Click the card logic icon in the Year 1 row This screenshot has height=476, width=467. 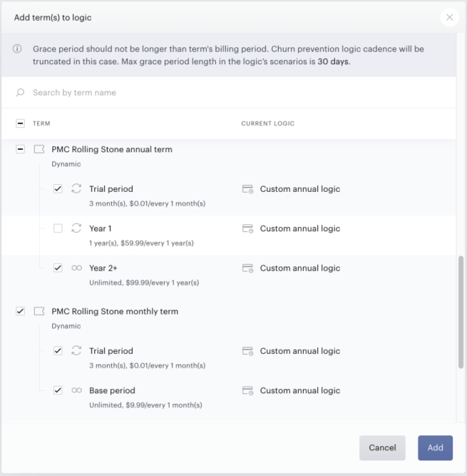pyautogui.click(x=247, y=228)
